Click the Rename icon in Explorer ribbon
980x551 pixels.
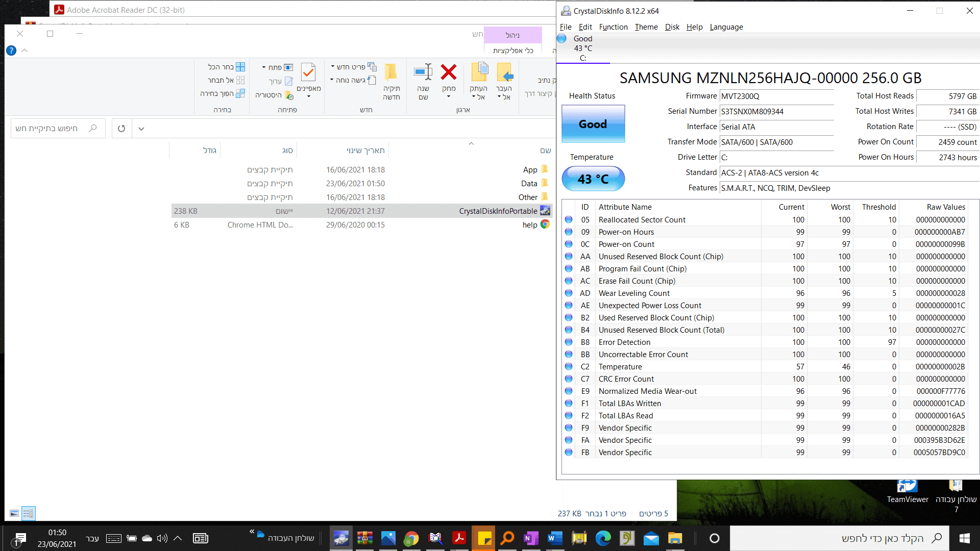[x=423, y=72]
